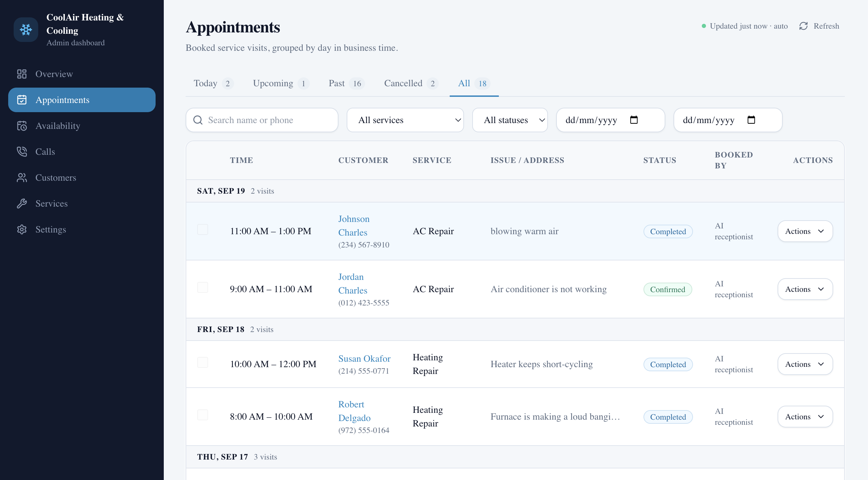Click the Calls phone icon

tap(22, 152)
